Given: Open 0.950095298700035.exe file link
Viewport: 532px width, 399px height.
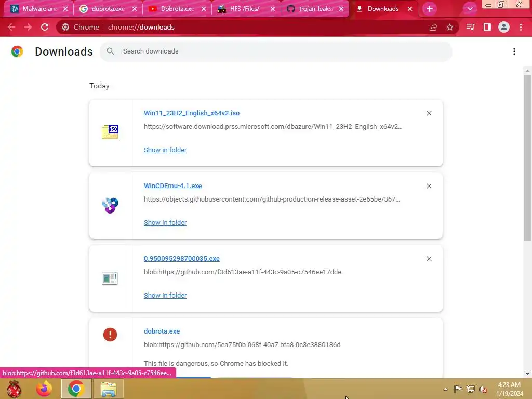Looking at the screenshot, I should coord(182,259).
